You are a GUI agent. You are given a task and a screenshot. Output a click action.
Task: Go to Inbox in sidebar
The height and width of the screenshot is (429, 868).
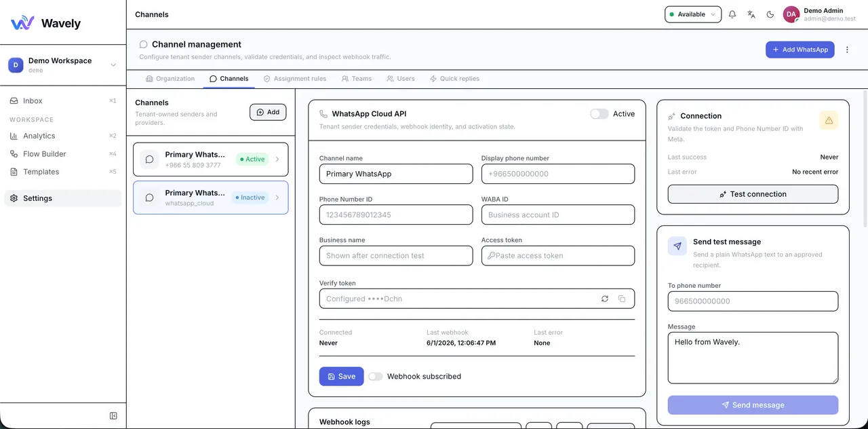(x=63, y=100)
